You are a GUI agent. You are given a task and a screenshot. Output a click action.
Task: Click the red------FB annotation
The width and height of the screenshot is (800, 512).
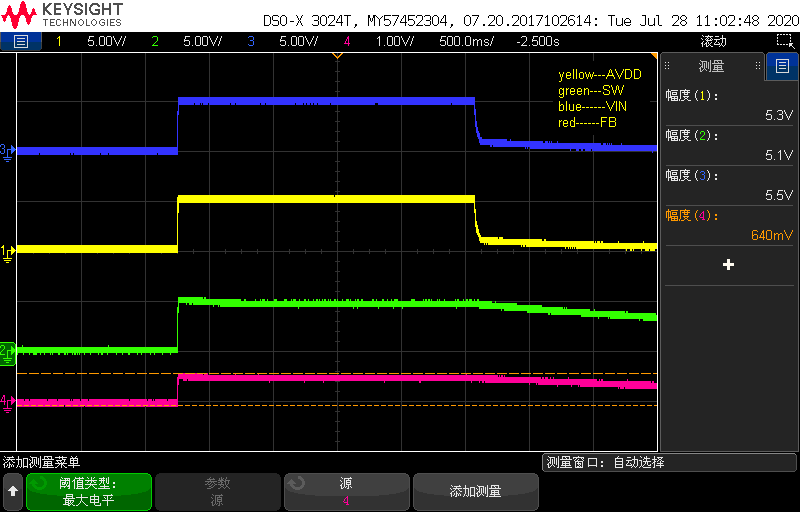(x=588, y=122)
